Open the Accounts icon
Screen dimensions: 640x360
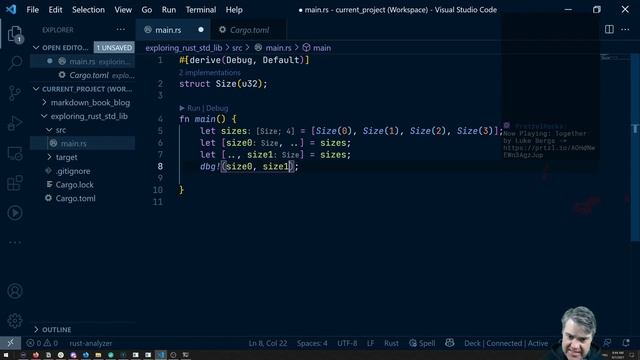[15, 291]
